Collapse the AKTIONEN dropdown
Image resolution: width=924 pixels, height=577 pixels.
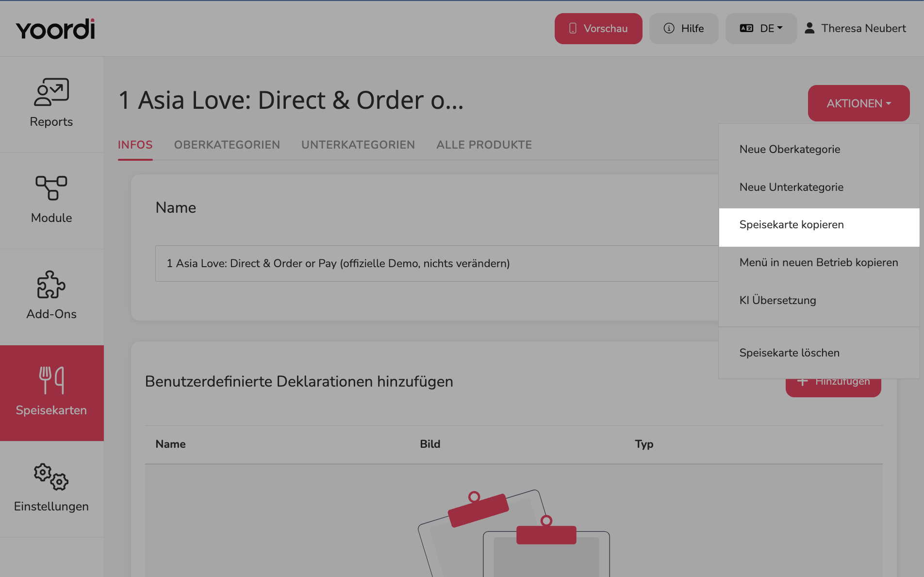(x=858, y=103)
